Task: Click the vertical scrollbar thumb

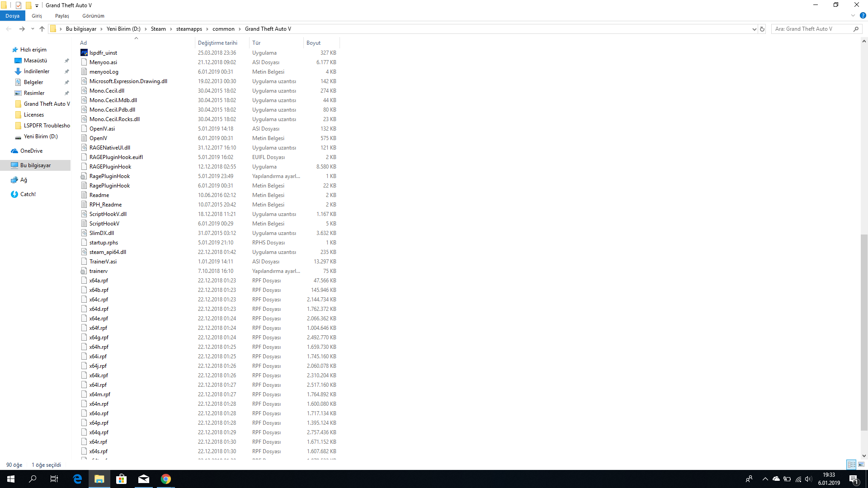Action: pyautogui.click(x=864, y=332)
